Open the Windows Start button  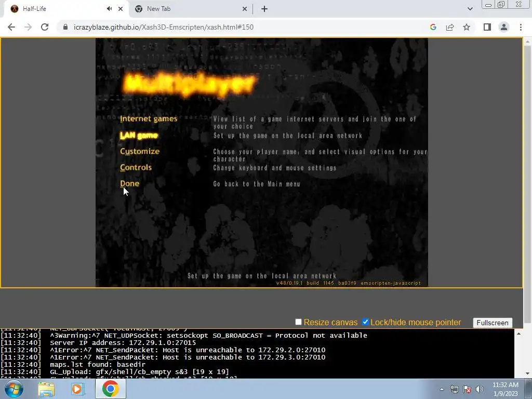coord(13,389)
